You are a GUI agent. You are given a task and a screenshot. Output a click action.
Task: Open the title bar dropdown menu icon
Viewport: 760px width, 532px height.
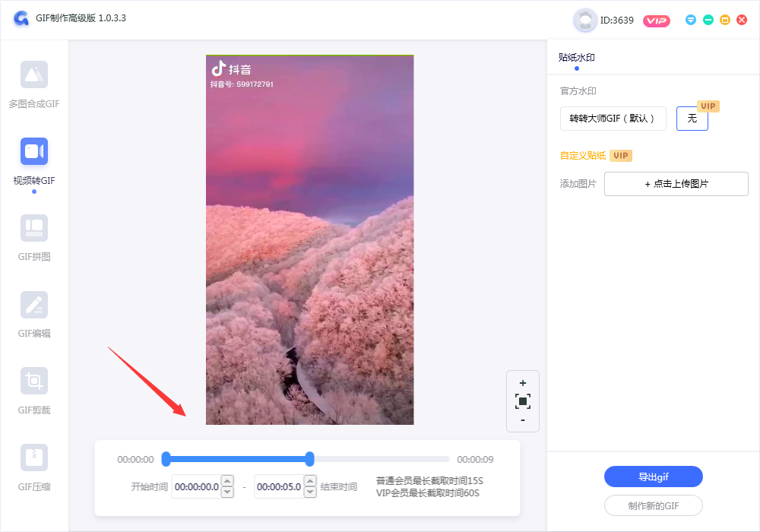691,20
